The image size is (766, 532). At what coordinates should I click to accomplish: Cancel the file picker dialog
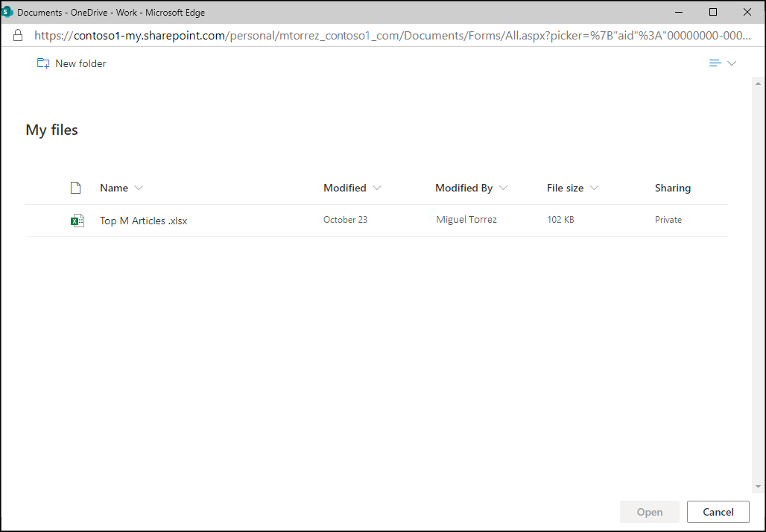[x=718, y=512]
